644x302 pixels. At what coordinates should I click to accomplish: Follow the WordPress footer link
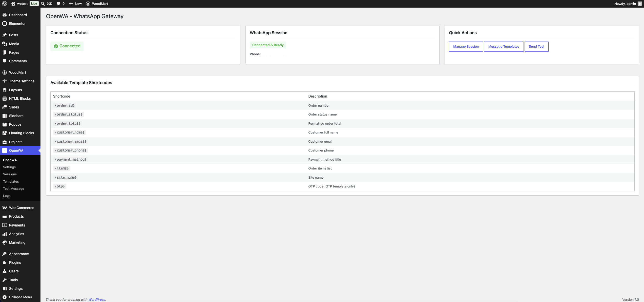[x=97, y=299]
